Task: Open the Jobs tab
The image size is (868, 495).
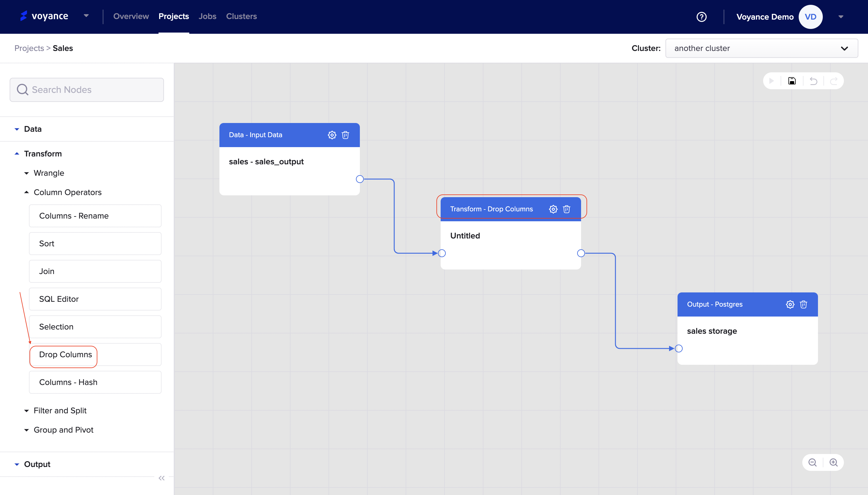Action: 207,16
